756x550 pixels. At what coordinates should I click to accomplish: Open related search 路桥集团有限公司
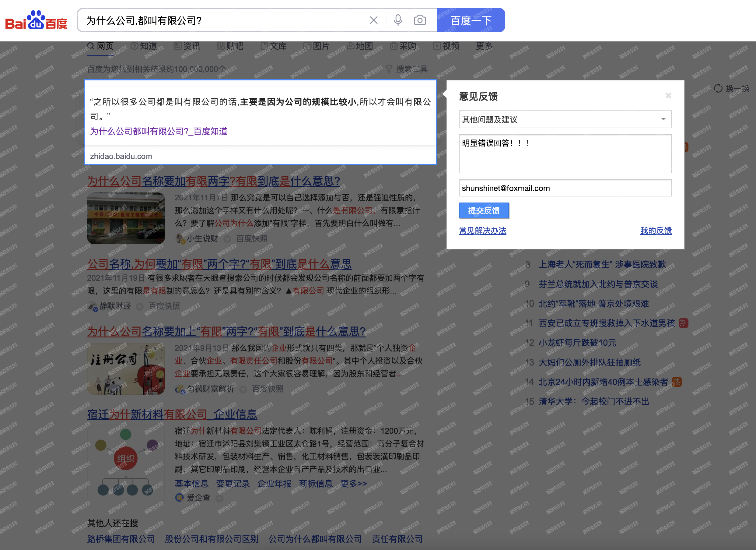[x=121, y=539]
